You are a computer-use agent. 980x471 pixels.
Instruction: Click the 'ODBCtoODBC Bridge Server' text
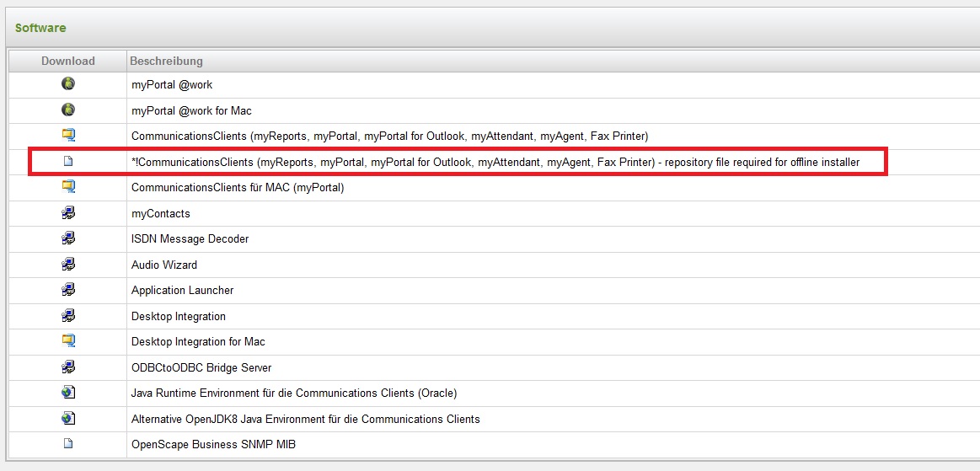tap(201, 368)
